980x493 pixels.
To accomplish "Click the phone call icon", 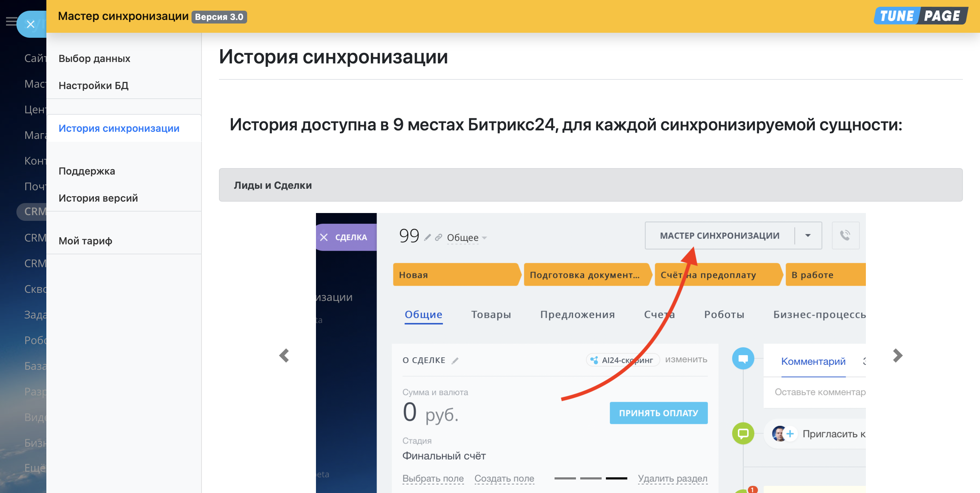I will point(845,235).
